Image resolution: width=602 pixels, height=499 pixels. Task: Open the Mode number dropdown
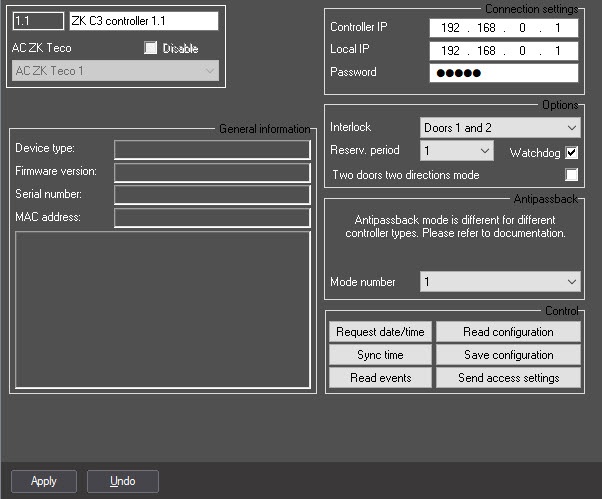pos(499,282)
